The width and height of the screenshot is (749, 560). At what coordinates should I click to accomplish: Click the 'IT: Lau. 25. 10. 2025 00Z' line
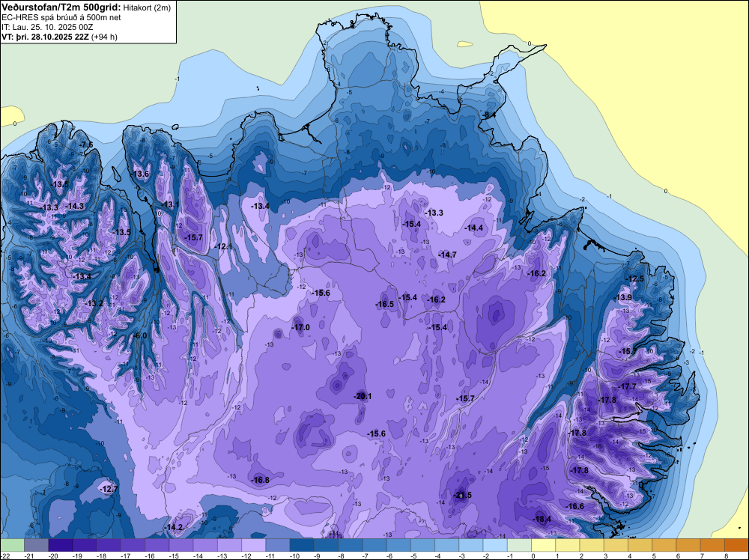pos(47,27)
